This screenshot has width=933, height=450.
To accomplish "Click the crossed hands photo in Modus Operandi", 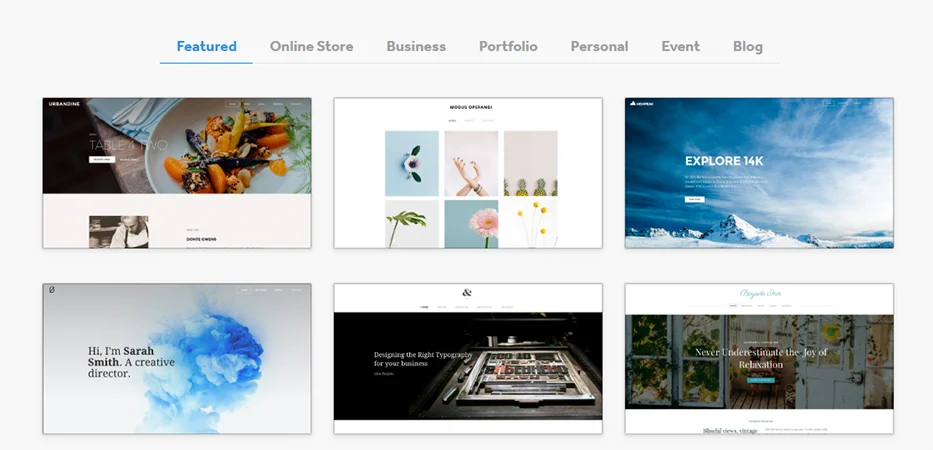I will pos(471,164).
